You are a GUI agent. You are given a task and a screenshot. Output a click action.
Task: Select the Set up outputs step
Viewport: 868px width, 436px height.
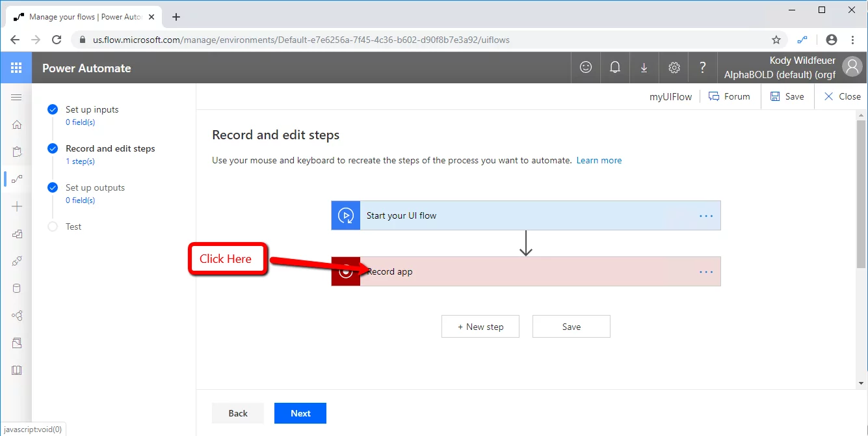point(95,187)
